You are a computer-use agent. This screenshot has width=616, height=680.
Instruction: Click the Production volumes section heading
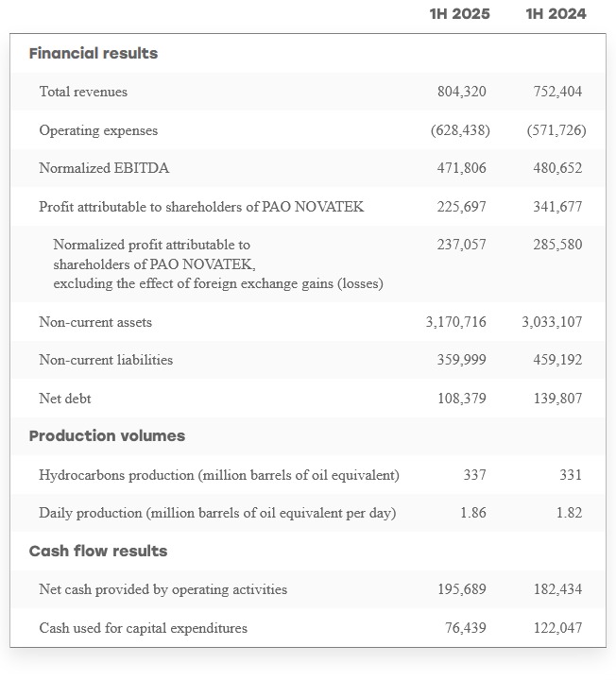[107, 436]
